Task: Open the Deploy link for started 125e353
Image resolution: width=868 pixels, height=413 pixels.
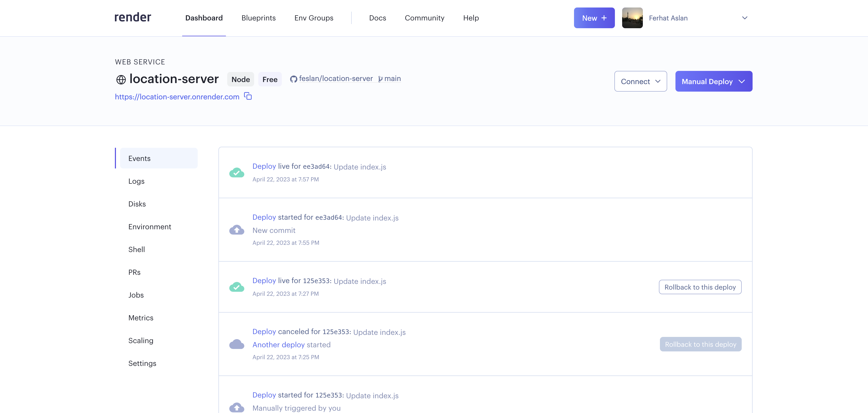Action: point(264,395)
